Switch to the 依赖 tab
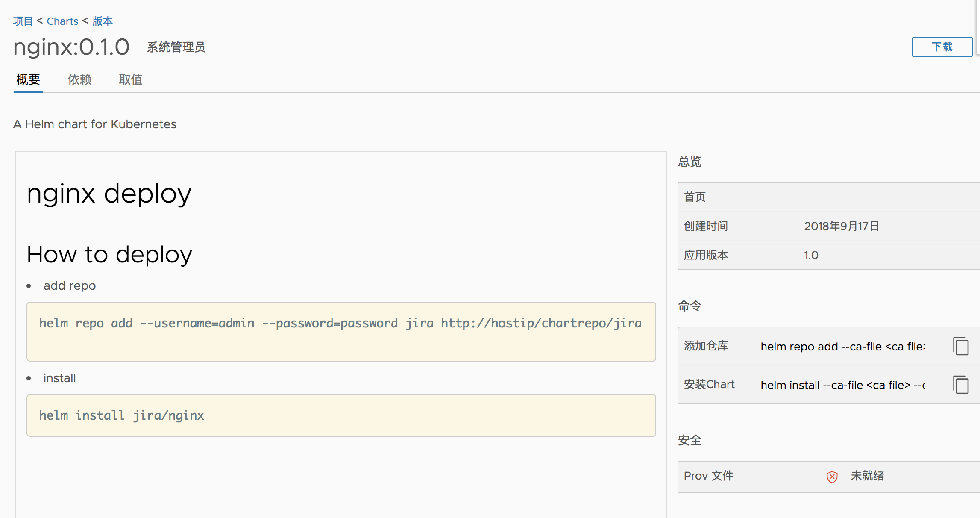980x518 pixels. point(79,79)
